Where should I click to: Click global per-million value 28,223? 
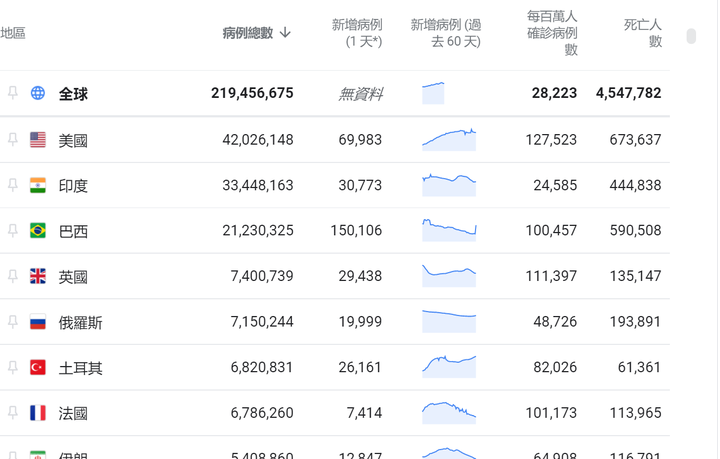[554, 93]
